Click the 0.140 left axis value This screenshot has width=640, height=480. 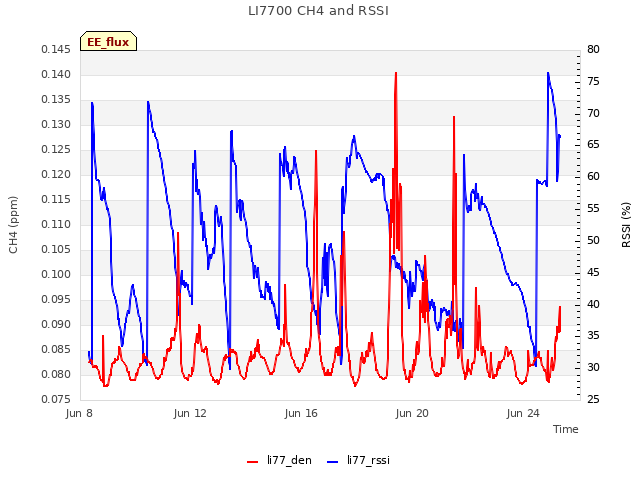pos(56,74)
